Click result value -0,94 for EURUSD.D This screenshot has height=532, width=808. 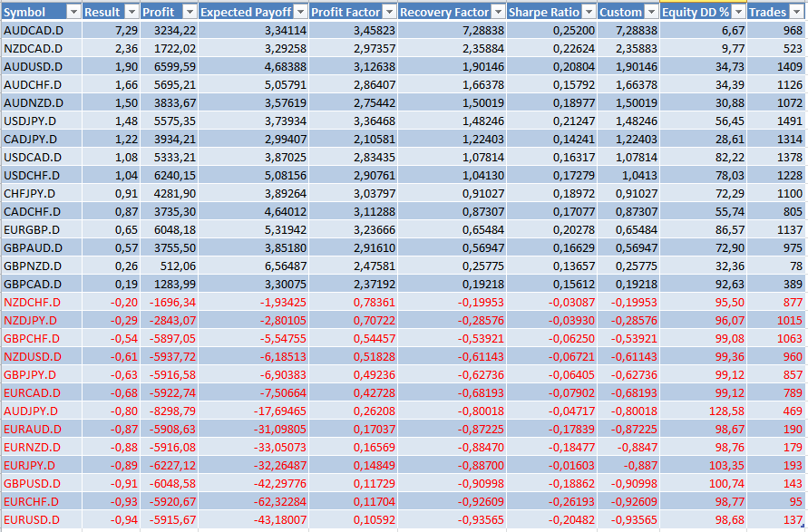tap(124, 519)
